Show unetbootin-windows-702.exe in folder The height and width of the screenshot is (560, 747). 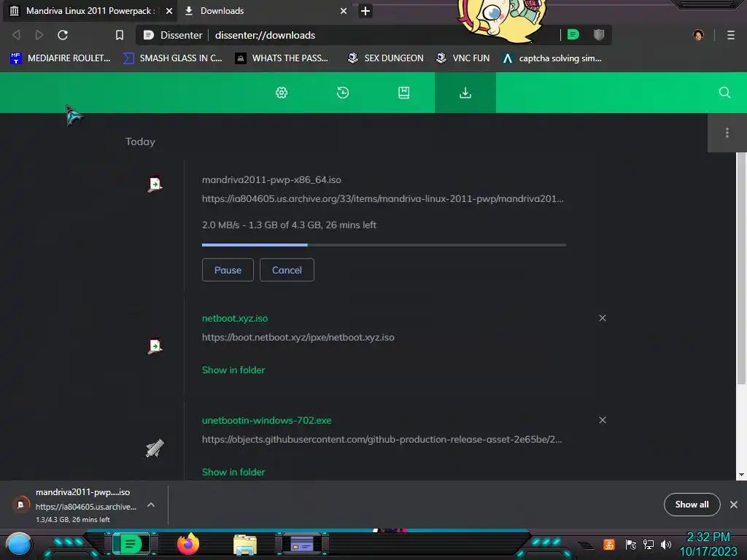pos(233,472)
